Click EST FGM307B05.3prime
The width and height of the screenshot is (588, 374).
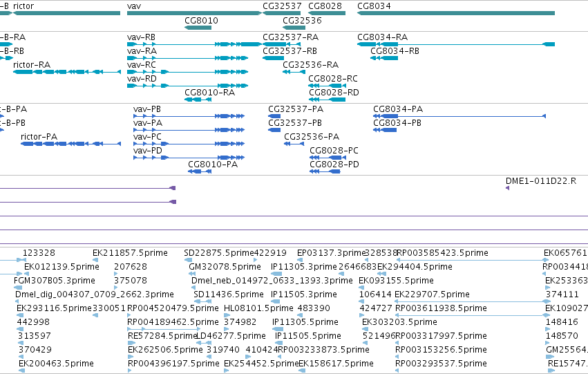[17, 288]
